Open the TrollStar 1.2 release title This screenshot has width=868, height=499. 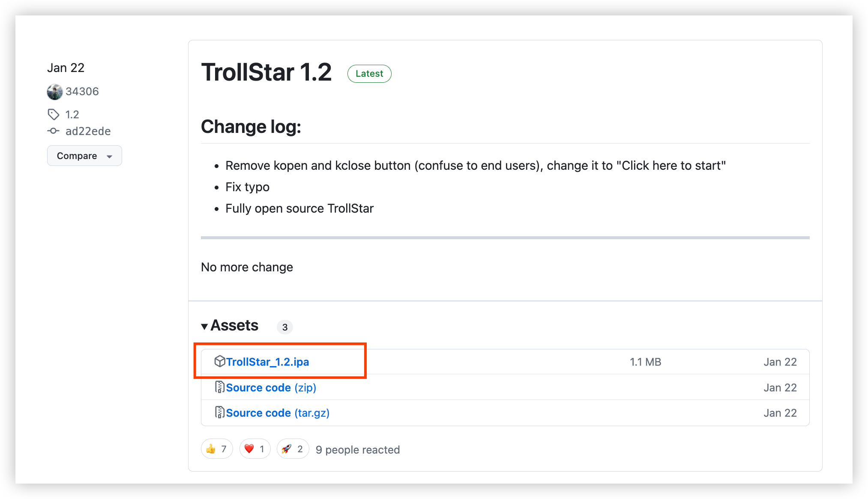pyautogui.click(x=266, y=72)
